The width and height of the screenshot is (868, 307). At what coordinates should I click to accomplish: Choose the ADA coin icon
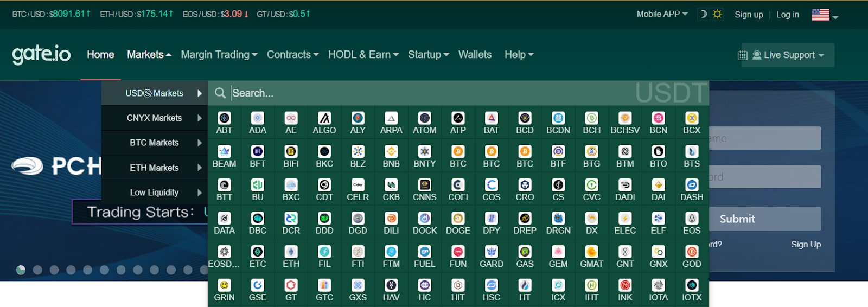258,118
